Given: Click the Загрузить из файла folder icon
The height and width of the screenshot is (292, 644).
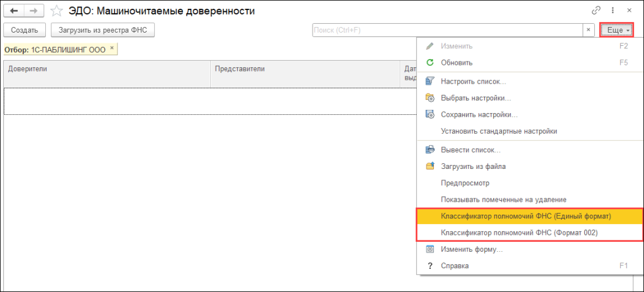Looking at the screenshot, I should pyautogui.click(x=430, y=166).
